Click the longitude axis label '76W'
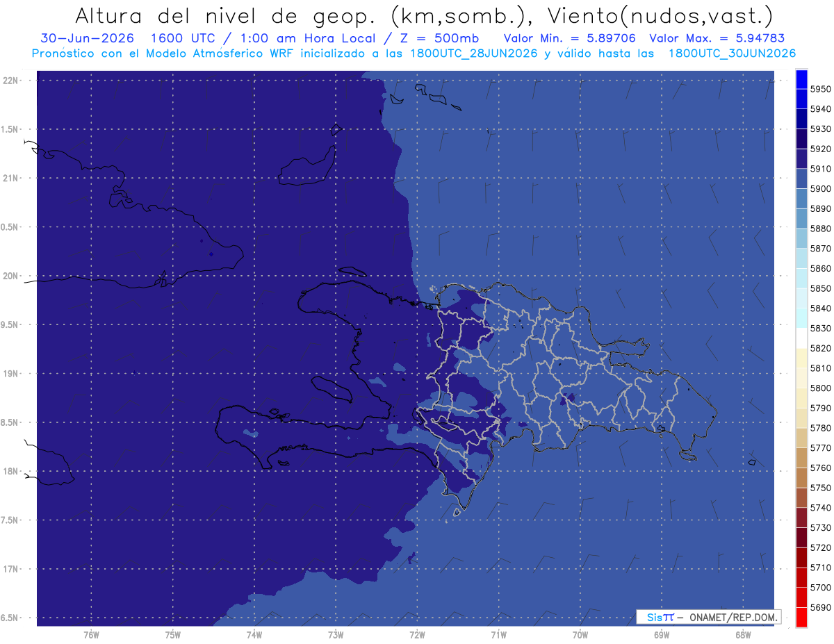834x644 pixels. point(91,635)
